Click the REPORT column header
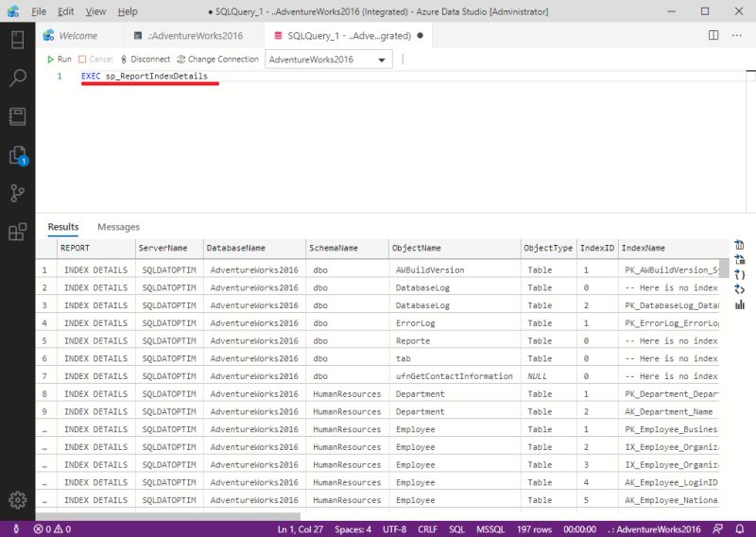The image size is (756, 537). click(x=96, y=248)
